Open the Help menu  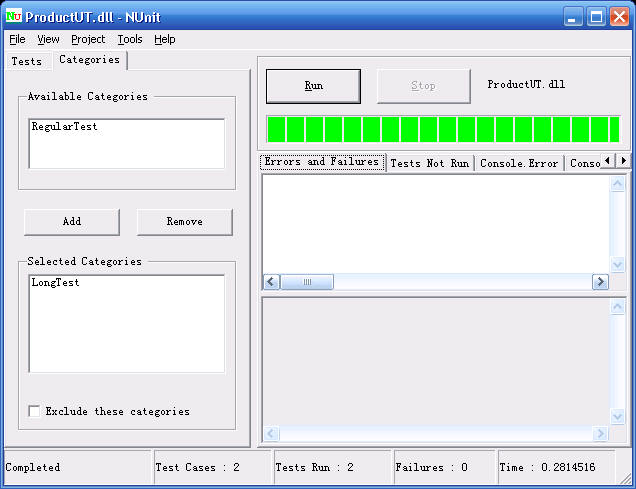point(165,39)
